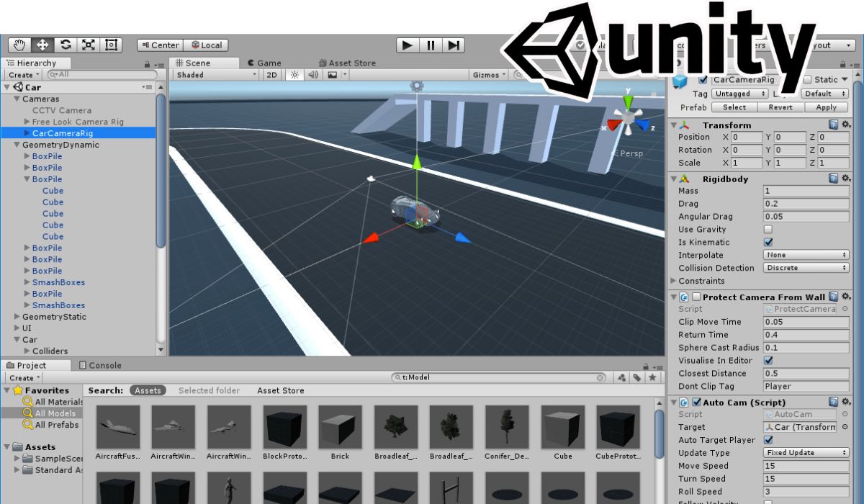Open Collision Detection Discrete dropdown
Image resolution: width=864 pixels, height=504 pixels.
(x=806, y=268)
